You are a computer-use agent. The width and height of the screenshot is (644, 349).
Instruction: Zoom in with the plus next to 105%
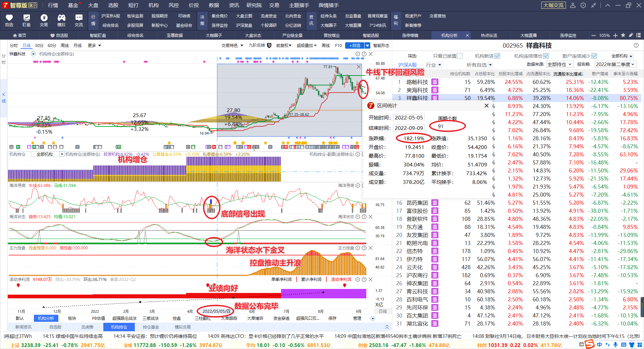(x=615, y=35)
